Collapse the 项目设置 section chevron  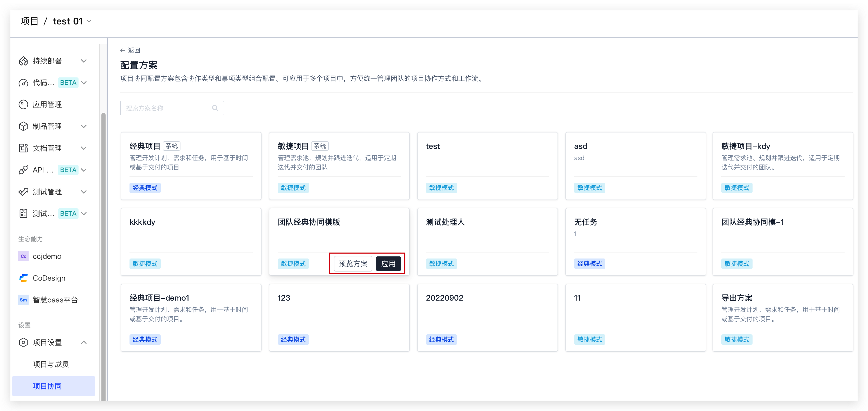click(84, 342)
